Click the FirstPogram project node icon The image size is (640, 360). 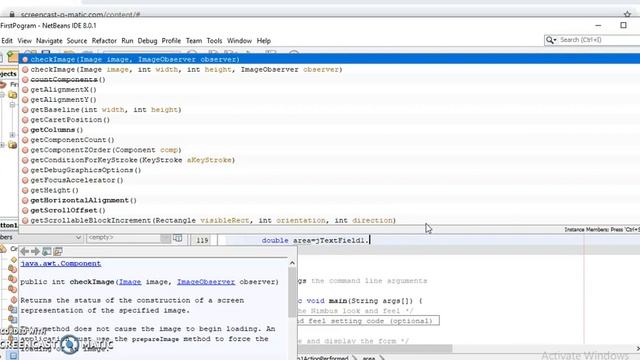pos(3,84)
